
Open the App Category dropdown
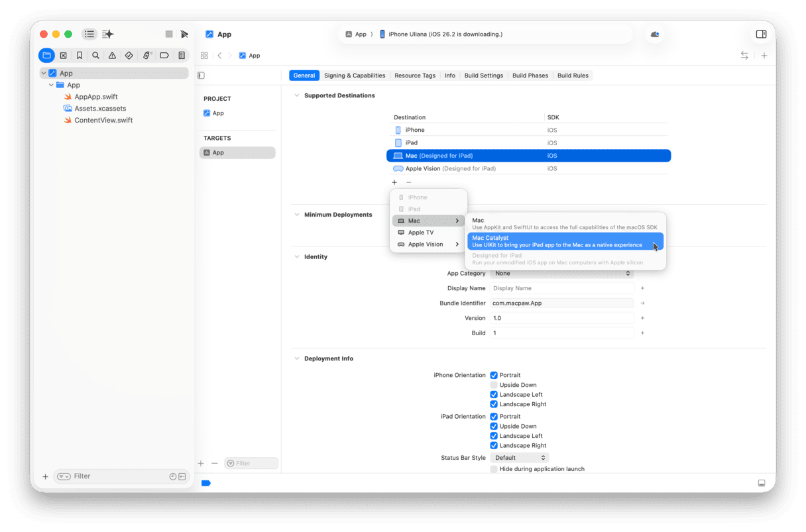click(562, 274)
